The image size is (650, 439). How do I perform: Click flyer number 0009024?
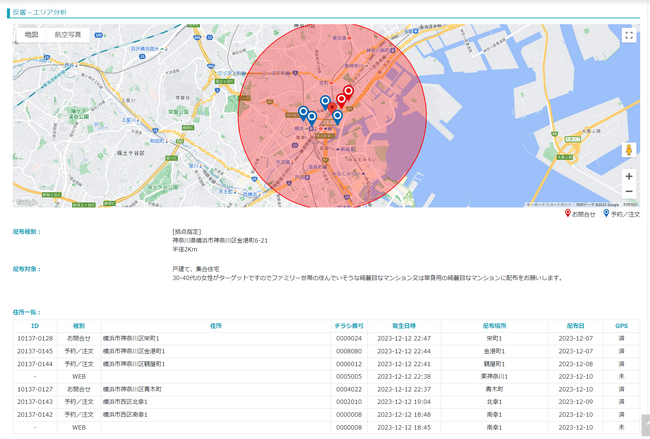click(349, 339)
